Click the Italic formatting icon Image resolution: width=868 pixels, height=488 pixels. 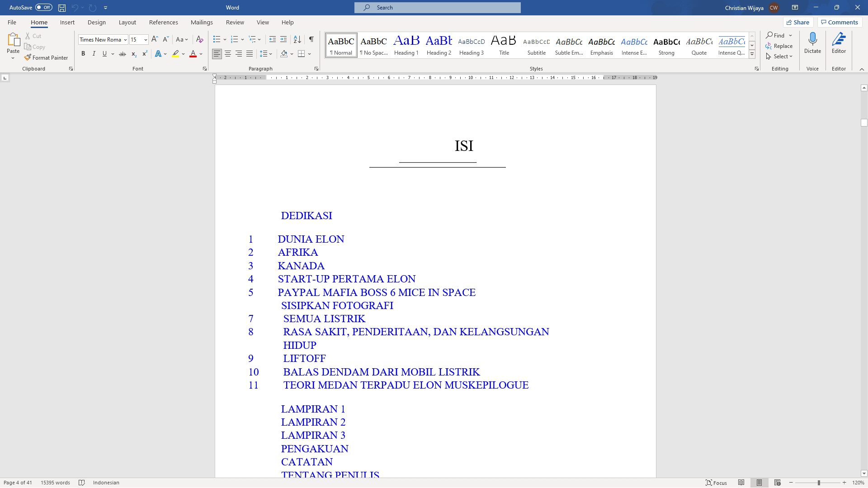(x=94, y=54)
